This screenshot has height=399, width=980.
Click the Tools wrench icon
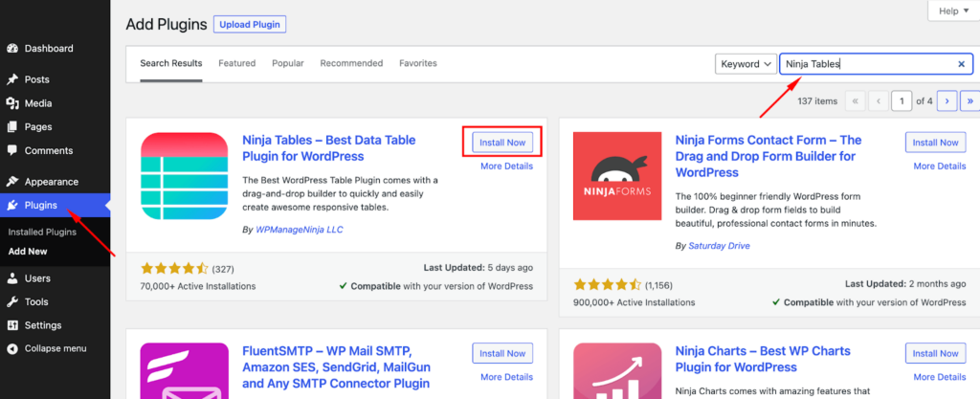coord(11,302)
